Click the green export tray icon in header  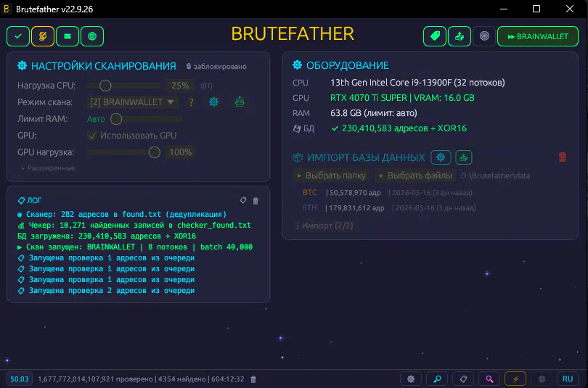(x=460, y=36)
